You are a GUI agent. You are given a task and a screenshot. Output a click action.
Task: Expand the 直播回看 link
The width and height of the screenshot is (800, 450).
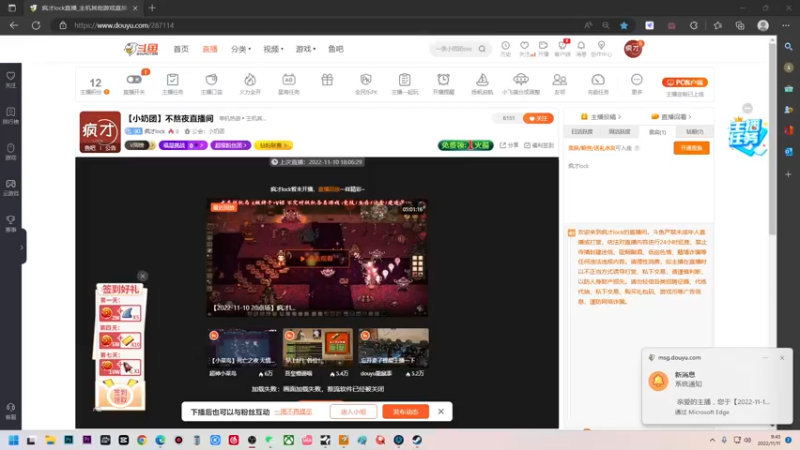pos(671,117)
